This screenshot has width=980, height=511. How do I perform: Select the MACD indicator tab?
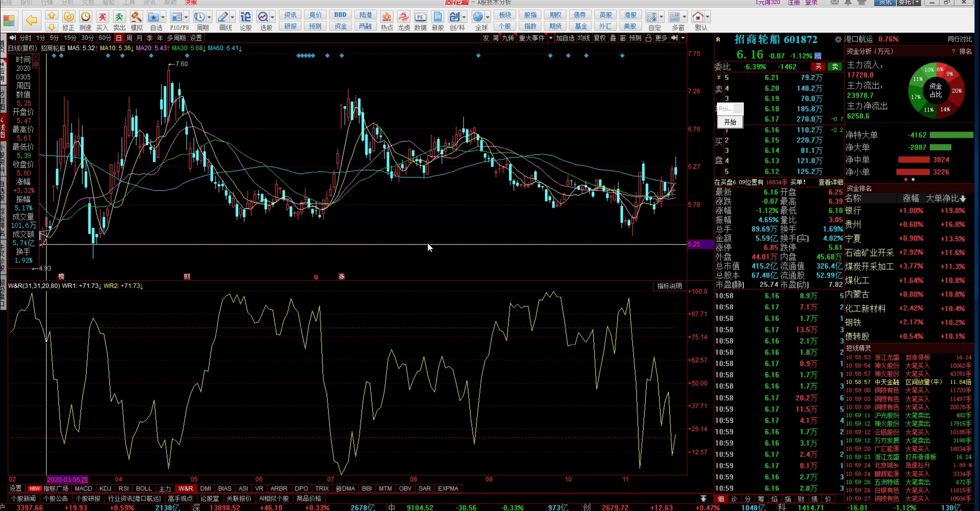tap(83, 489)
